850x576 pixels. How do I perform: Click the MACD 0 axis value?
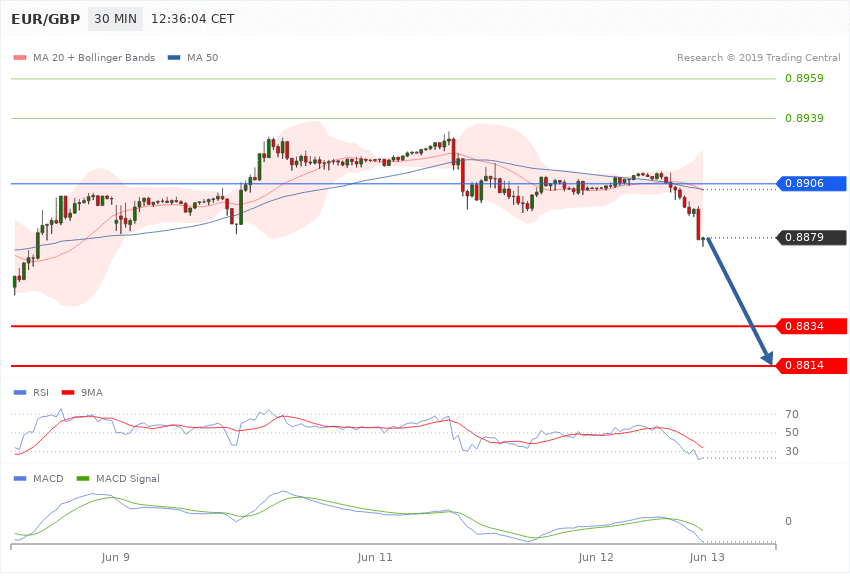788,521
